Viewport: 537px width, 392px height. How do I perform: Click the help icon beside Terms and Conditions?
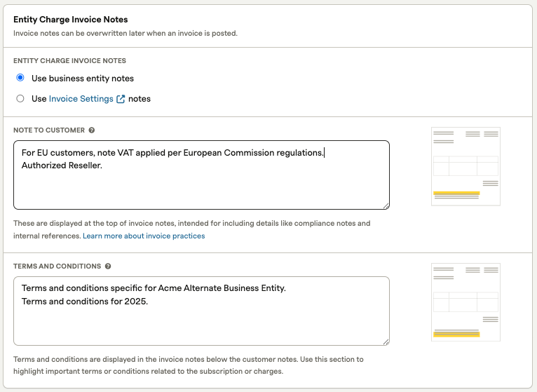pyautogui.click(x=108, y=266)
